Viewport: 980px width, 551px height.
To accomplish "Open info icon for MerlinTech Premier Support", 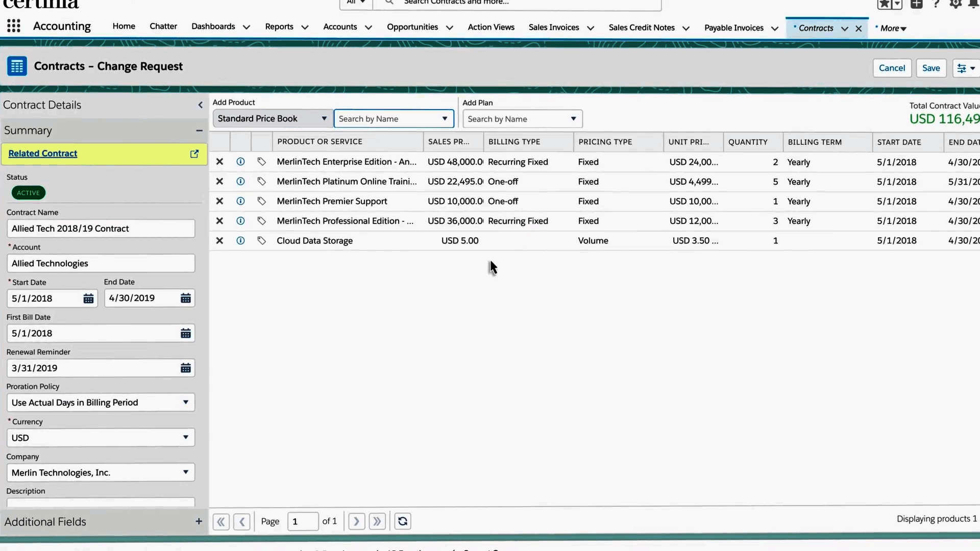I will coord(240,201).
